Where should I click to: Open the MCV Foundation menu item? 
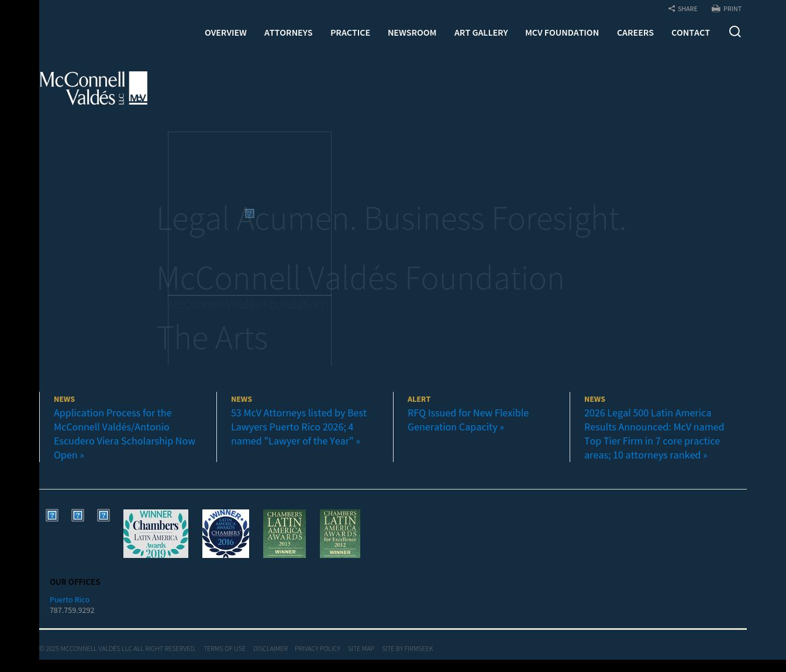click(x=561, y=33)
